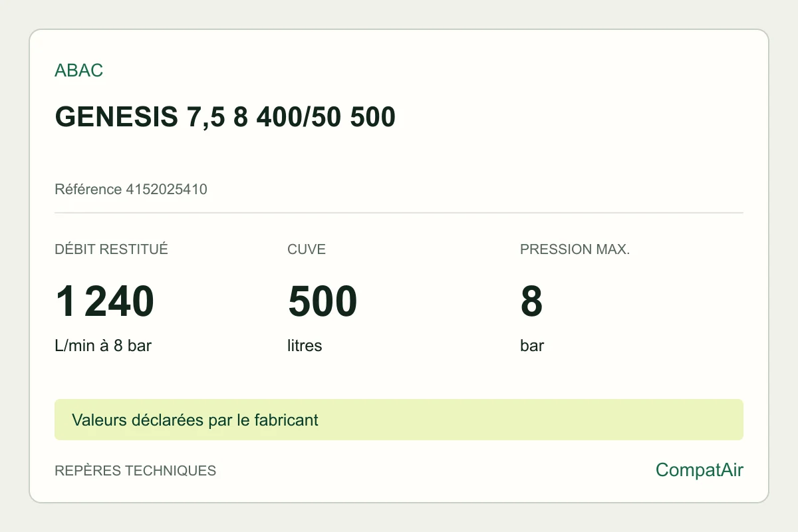Select the GENESIS 7,5 8 400/50 500 title
This screenshot has height=532, width=798.
tap(225, 117)
